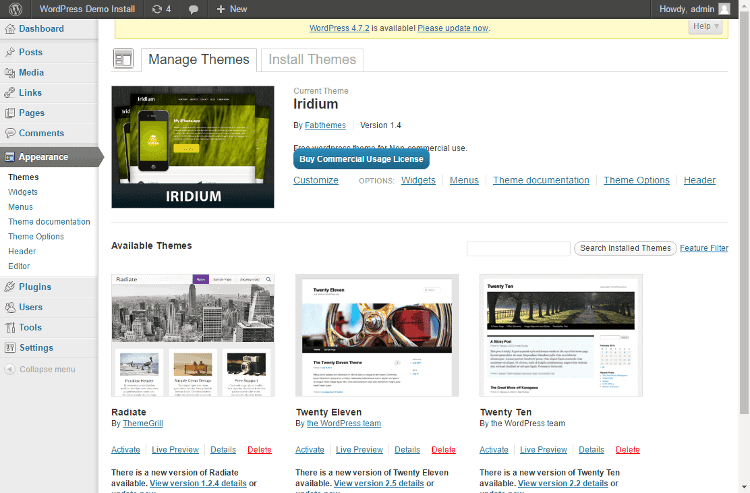750x493 pixels.
Task: Click Buy Commercial Usage License button
Action: (361, 159)
